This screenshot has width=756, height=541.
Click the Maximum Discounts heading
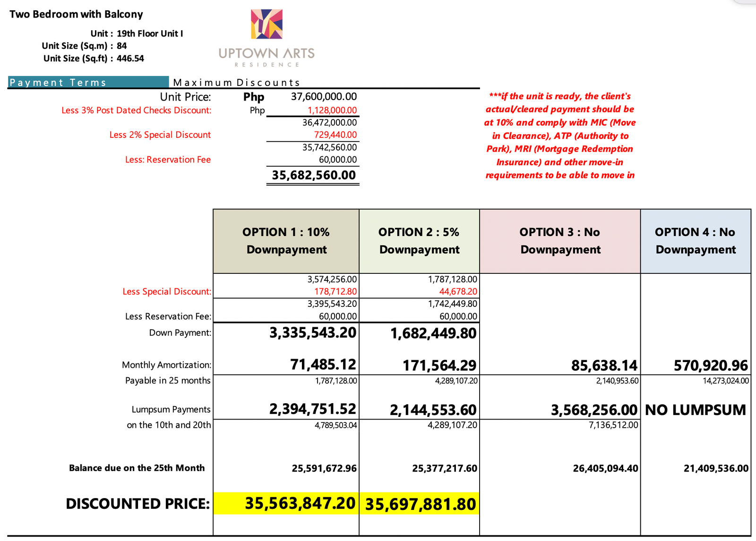coord(236,83)
